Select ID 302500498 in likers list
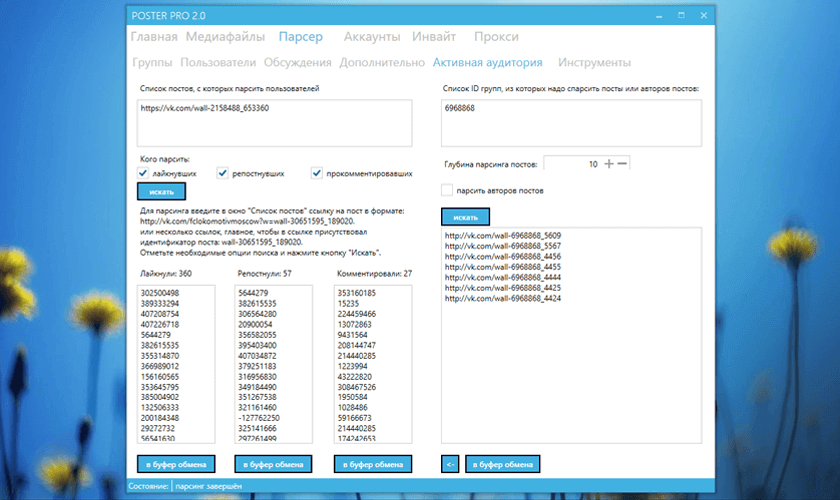Viewport: 840px width, 500px height. click(x=160, y=293)
